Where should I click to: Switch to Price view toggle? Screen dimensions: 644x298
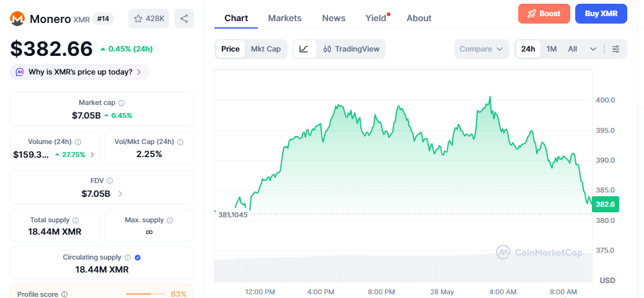[231, 49]
